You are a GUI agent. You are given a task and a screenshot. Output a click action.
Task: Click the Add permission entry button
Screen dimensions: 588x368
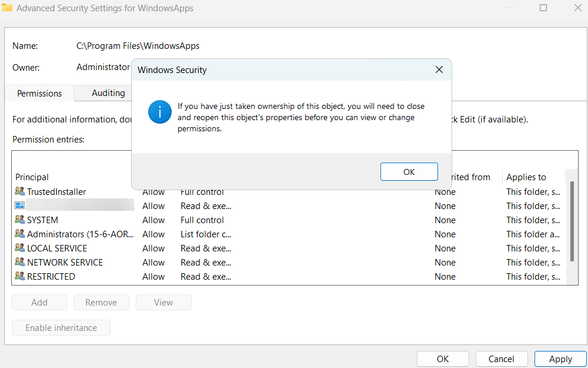(39, 302)
